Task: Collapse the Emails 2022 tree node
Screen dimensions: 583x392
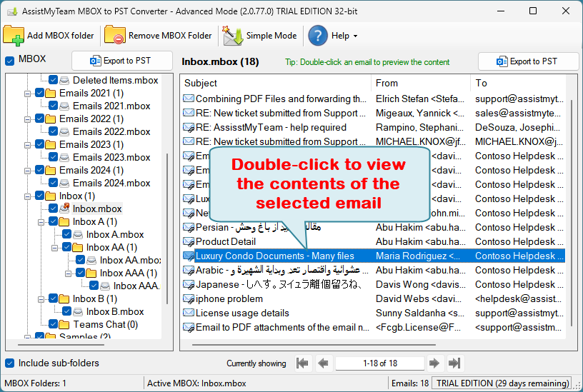Action: (x=27, y=119)
